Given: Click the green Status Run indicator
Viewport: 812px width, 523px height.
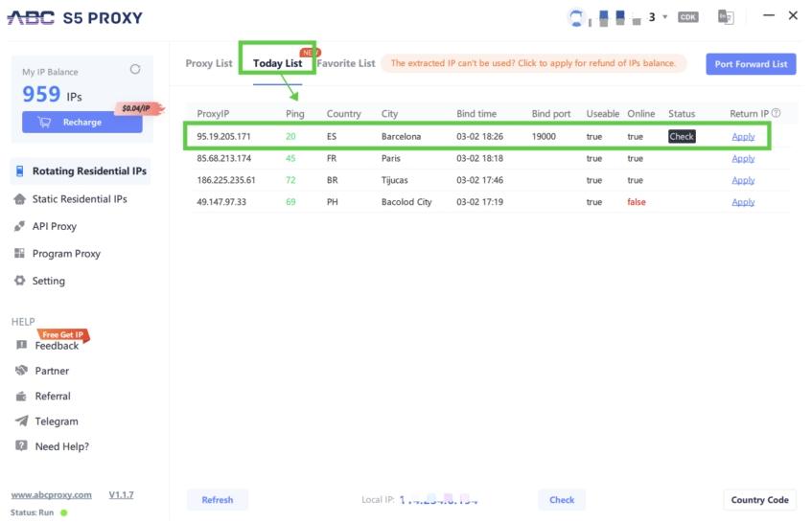Looking at the screenshot, I should tap(64, 512).
